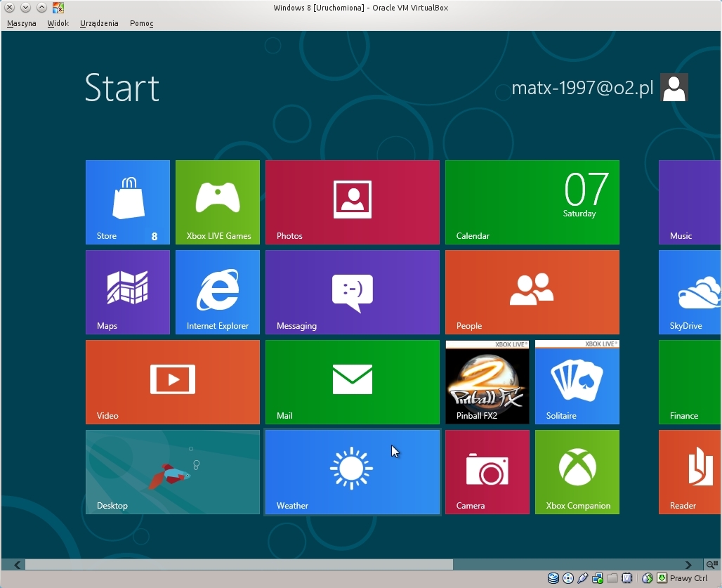Click the Prawy Ctrl host key label
This screenshot has width=722, height=588.
point(688,578)
